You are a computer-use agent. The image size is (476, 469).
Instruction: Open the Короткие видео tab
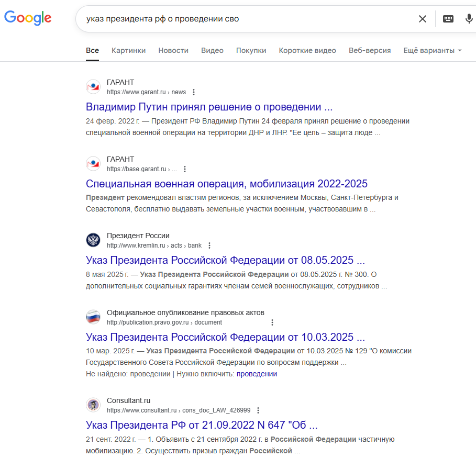[x=307, y=50]
